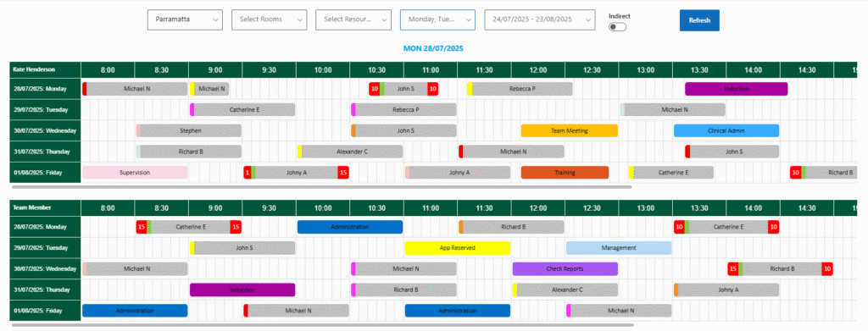Select Kate Henderson's Thursday Richard B appointment
Image resolution: width=868 pixels, height=331 pixels.
tap(189, 152)
